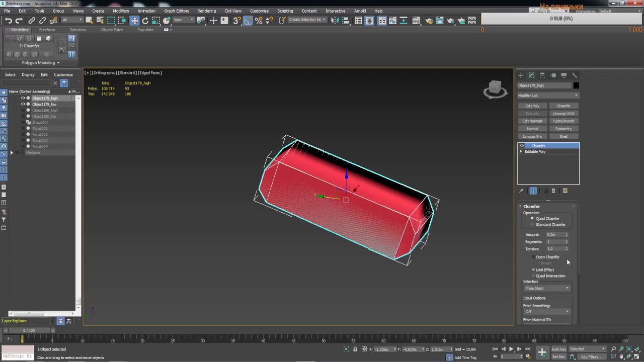Activate the Select and Scale tool
The width and height of the screenshot is (644, 362).
pos(156,21)
